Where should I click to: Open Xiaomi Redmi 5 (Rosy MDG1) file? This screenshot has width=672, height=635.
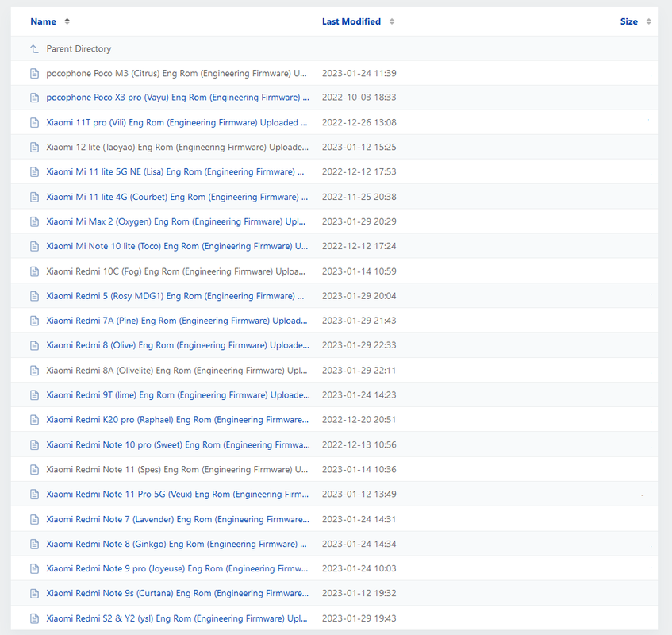click(x=175, y=296)
